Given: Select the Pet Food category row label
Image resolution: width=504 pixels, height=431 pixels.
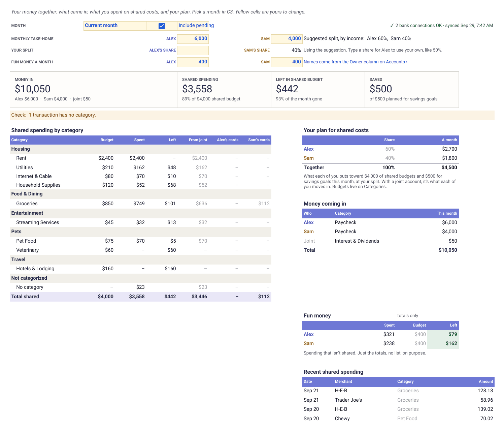Looking at the screenshot, I should pos(26,241).
